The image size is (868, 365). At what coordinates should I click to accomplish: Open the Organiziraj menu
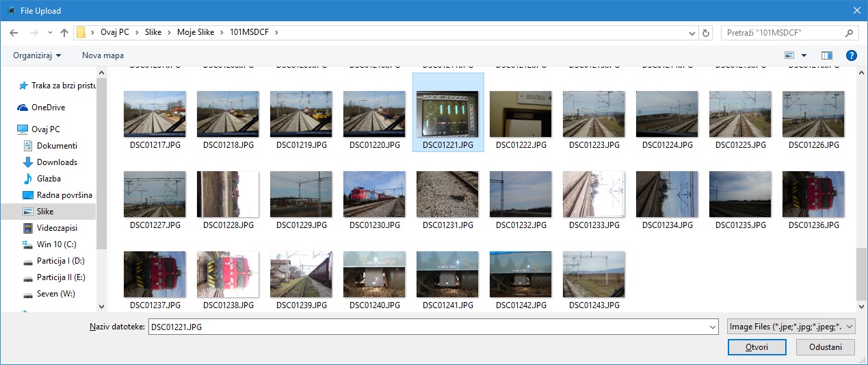37,55
